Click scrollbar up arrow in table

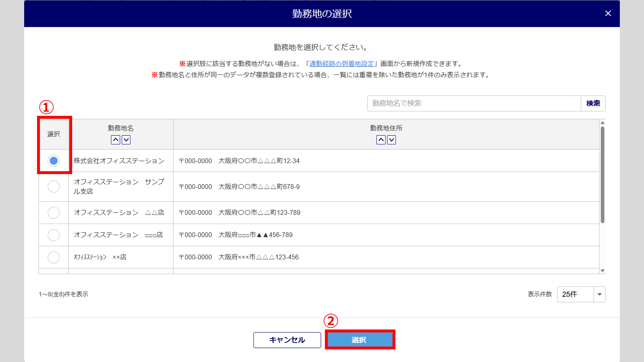click(602, 123)
